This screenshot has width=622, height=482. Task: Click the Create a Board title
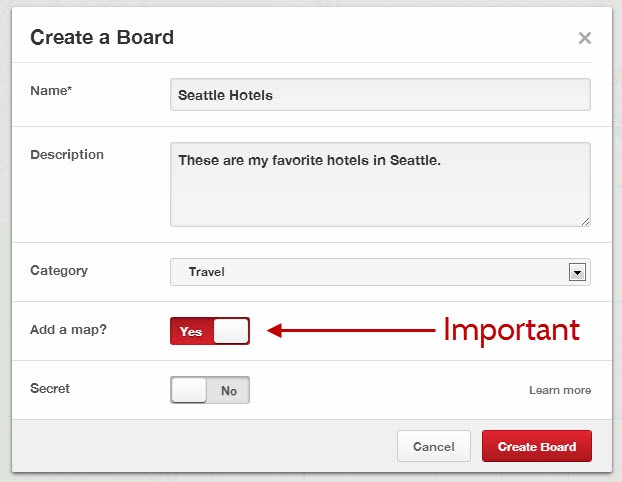click(x=102, y=37)
